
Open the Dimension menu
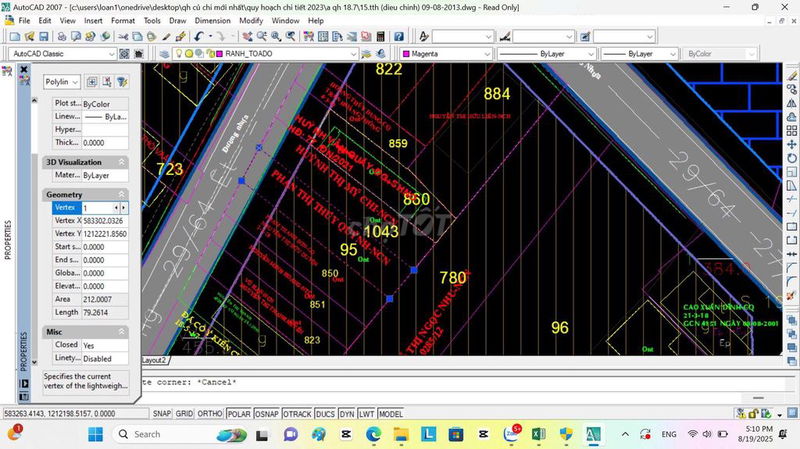[x=212, y=20]
